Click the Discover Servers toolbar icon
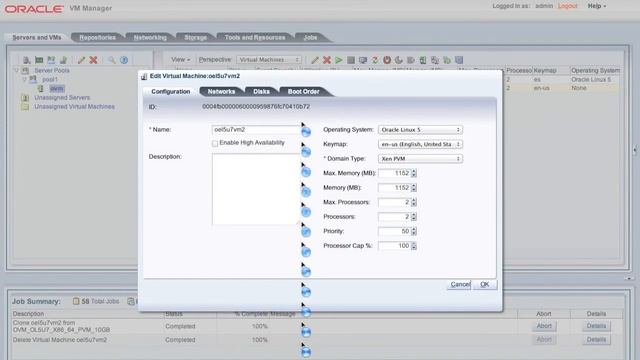Image resolution: width=640 pixels, height=360 pixels. click(x=27, y=60)
